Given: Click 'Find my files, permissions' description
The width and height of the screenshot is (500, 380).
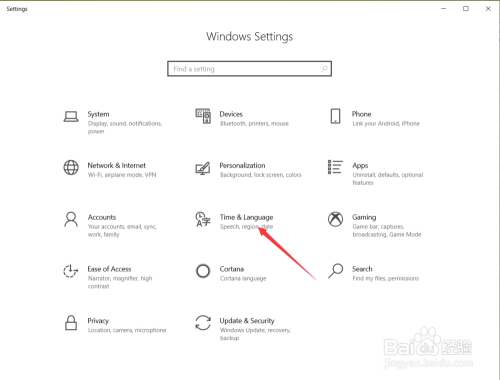Looking at the screenshot, I should coord(386,278).
